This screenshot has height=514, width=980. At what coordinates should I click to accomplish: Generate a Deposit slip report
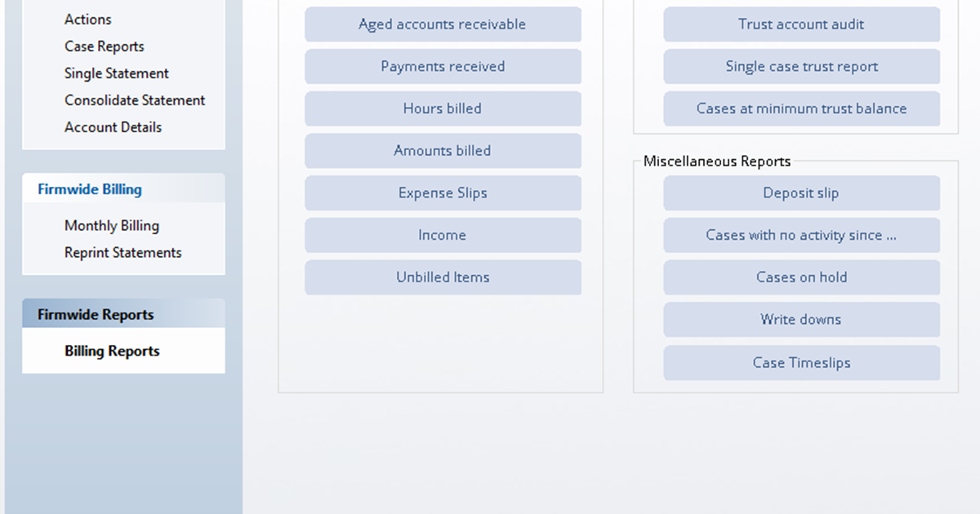click(x=801, y=193)
